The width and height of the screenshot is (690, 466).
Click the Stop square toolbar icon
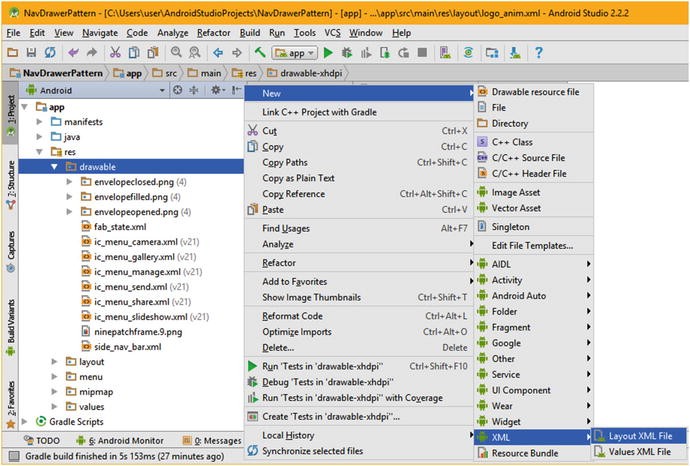422,52
